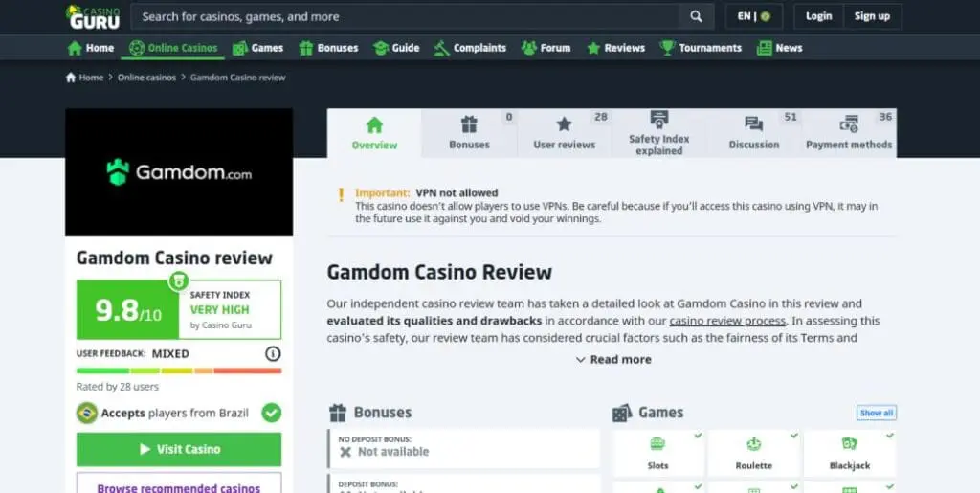980x493 pixels.
Task: Open the Casino Guru logo homepage
Action: pos(93,17)
